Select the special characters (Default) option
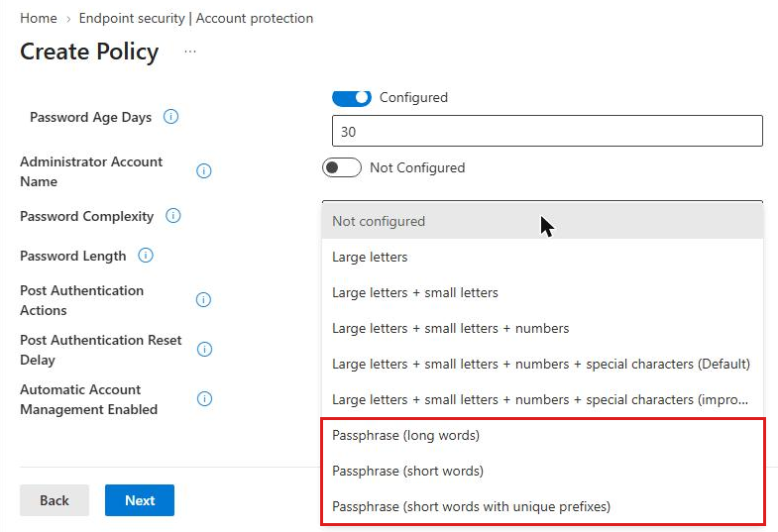This screenshot has width=778, height=532. click(x=542, y=364)
